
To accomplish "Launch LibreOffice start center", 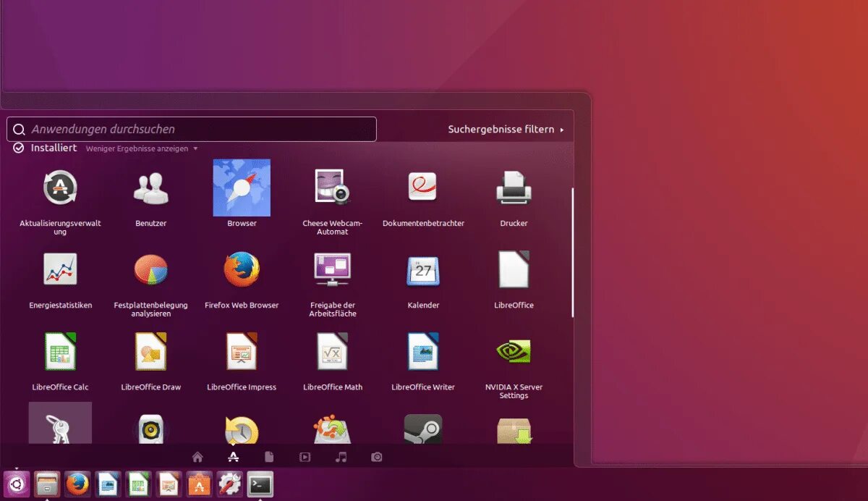I will (x=514, y=270).
